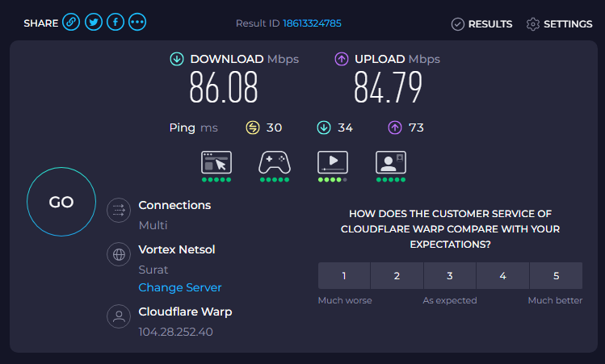This screenshot has height=364, width=605.
Task: Open Result ID 18613324785 link
Action: (x=312, y=23)
